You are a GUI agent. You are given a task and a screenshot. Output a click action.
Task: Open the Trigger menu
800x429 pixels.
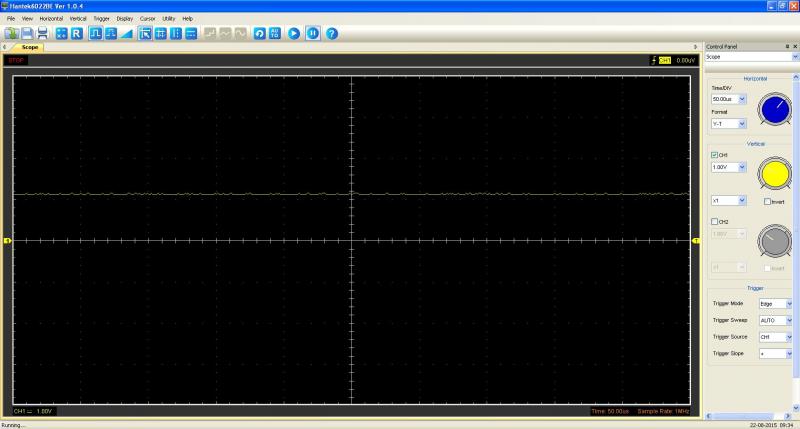[102, 18]
